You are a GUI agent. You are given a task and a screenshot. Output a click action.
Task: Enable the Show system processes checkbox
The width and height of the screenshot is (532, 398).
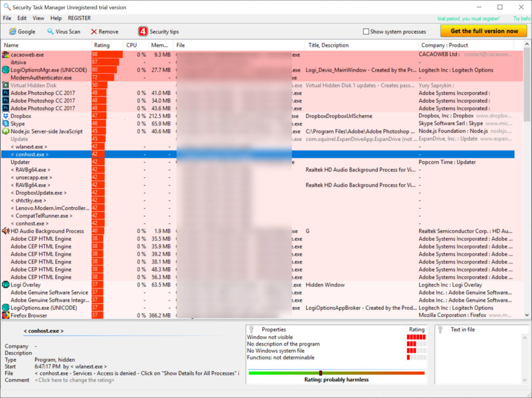(x=366, y=32)
